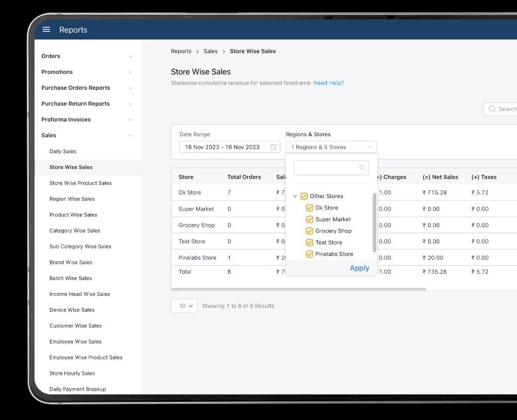Open Customer Wise Sales report

pos(76,326)
